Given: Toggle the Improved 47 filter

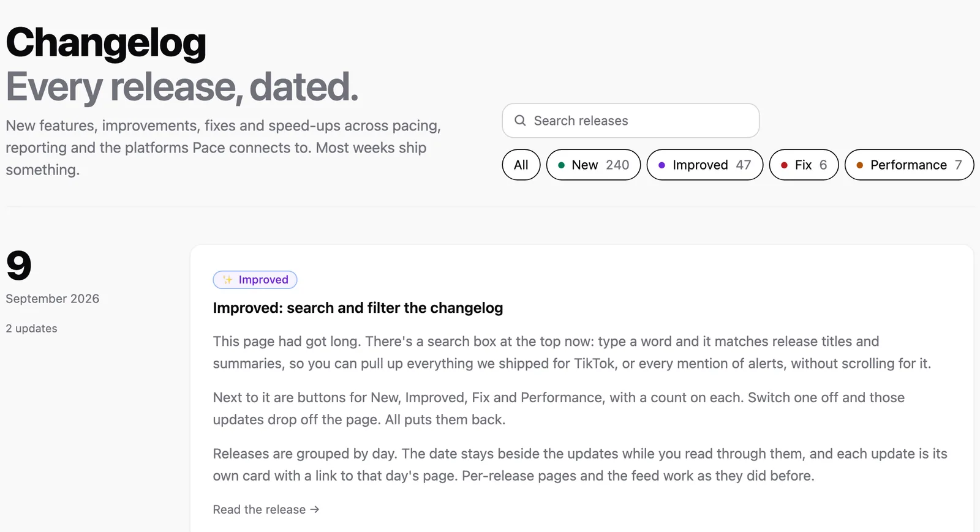Looking at the screenshot, I should [x=705, y=165].
